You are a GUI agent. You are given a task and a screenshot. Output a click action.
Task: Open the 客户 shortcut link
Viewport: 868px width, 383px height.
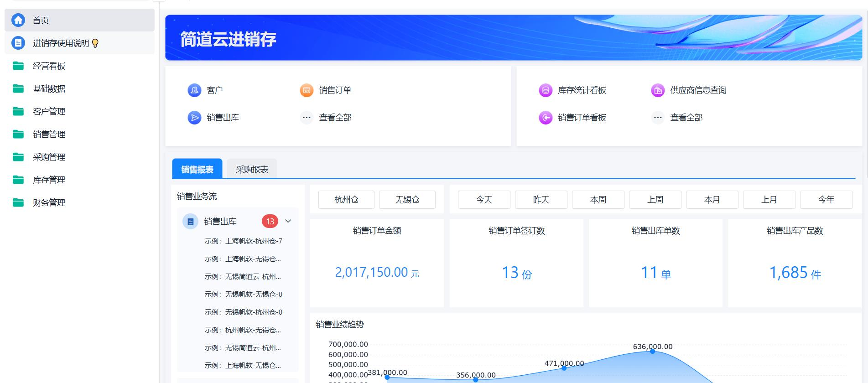pos(214,90)
